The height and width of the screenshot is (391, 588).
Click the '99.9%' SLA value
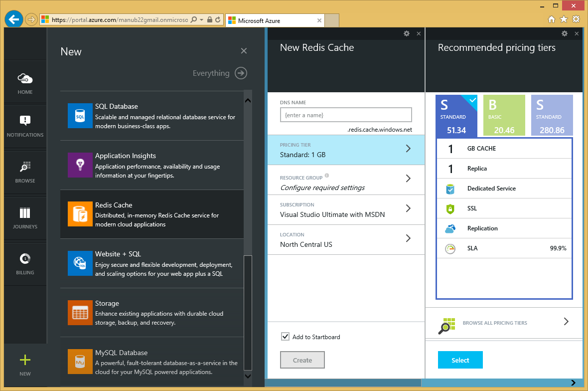[x=558, y=248]
